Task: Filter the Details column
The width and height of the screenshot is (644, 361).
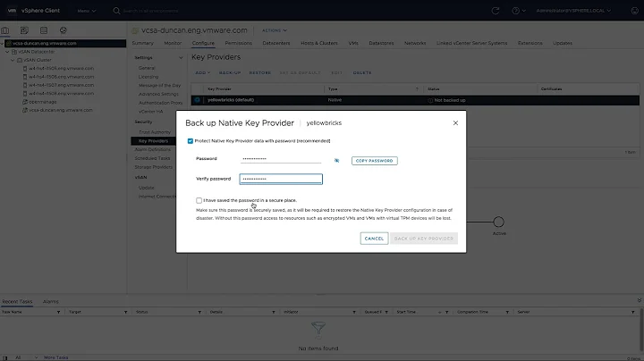Action: click(273, 312)
